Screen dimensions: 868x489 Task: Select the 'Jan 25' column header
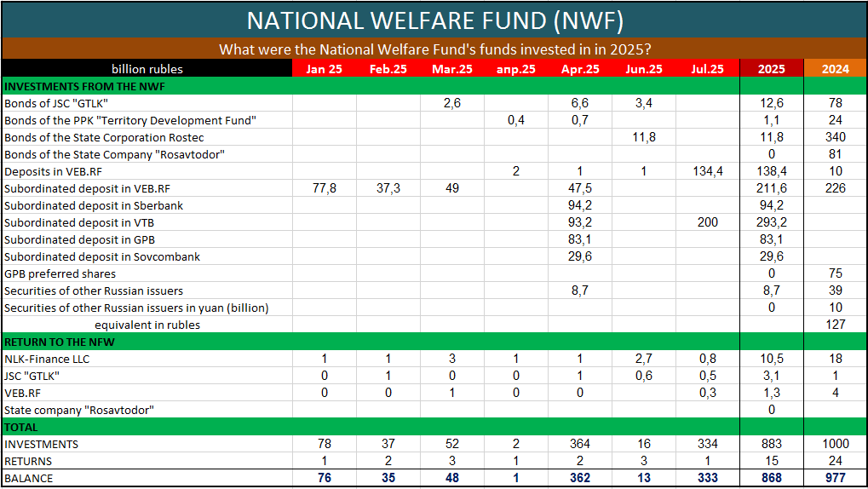click(325, 69)
